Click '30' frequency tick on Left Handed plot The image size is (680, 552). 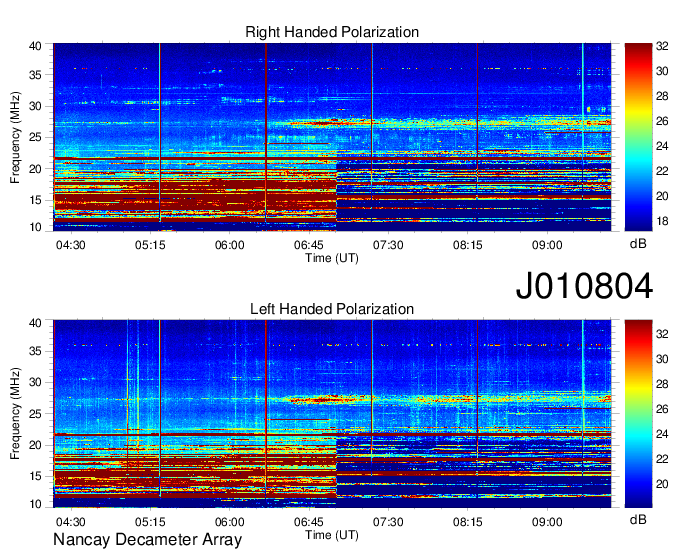pos(35,382)
